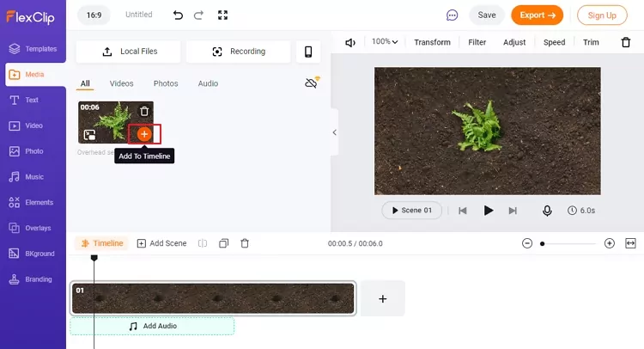Delete selected clip via top-right trash
The width and height of the screenshot is (644, 349).
[x=625, y=42]
